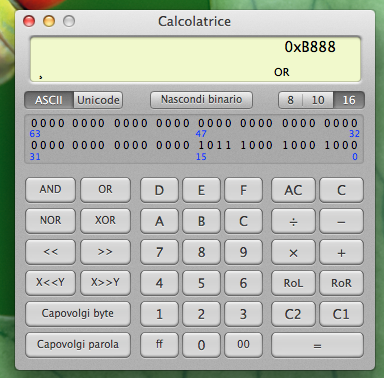Click the double zero 00 key
Screen dimensions: 384x378
pos(243,345)
